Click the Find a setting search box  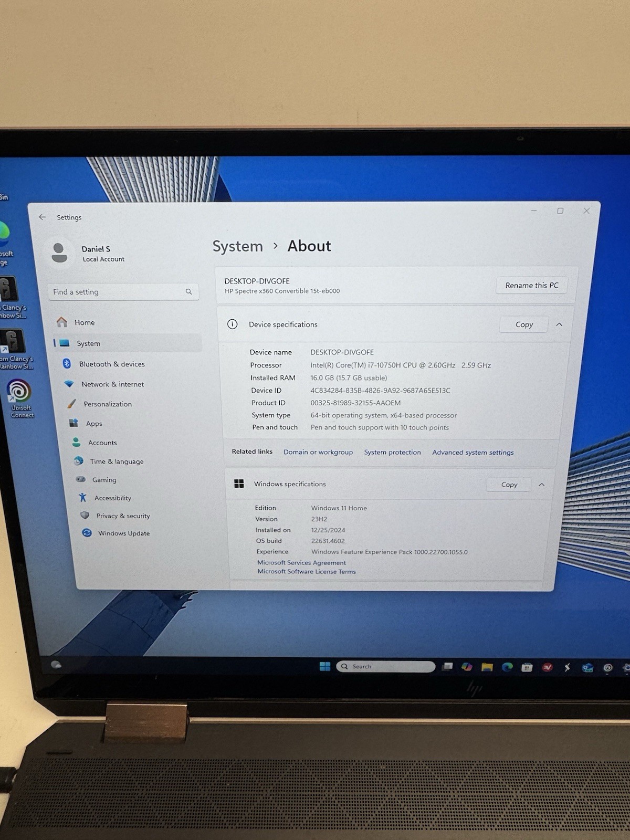click(x=123, y=292)
